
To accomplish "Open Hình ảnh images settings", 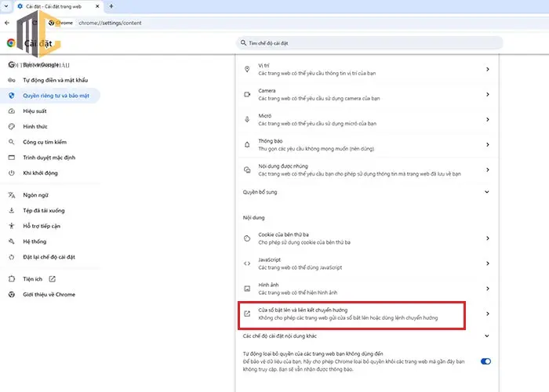I will pyautogui.click(x=367, y=289).
